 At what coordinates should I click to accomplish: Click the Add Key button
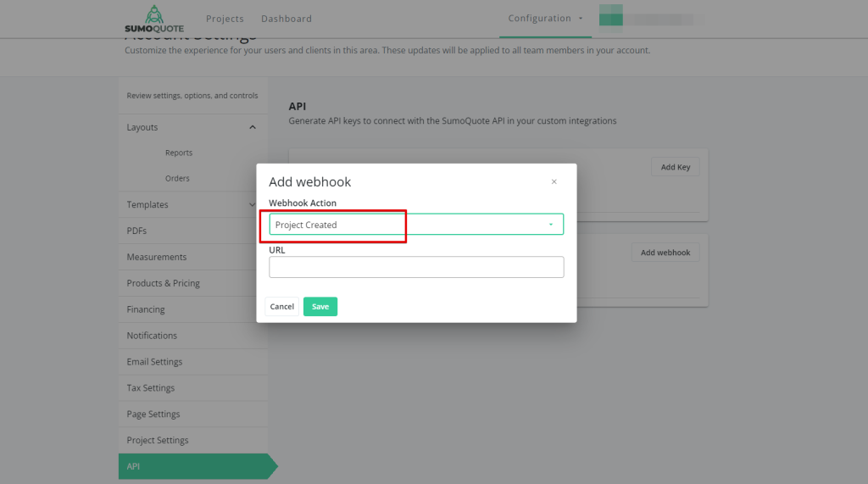675,167
